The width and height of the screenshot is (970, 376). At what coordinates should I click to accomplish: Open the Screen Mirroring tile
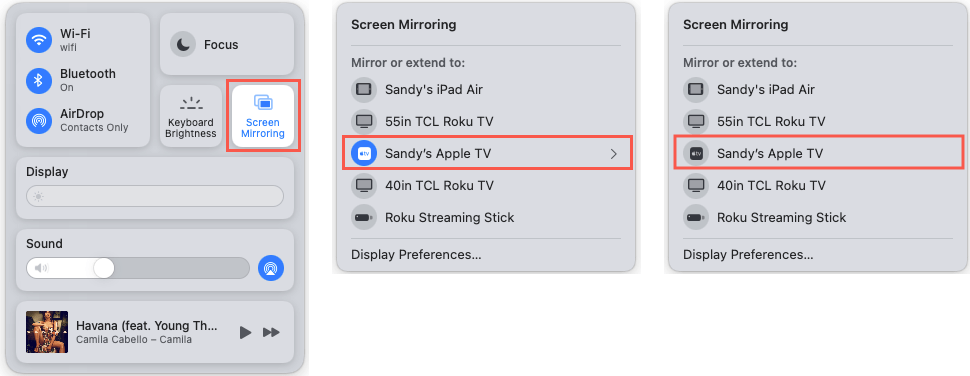(263, 116)
